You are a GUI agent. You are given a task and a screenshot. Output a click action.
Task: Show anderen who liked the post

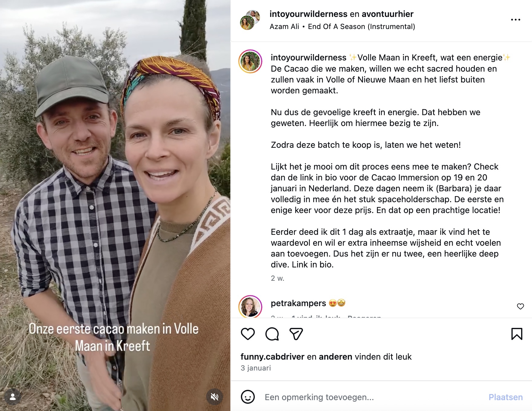(336, 357)
